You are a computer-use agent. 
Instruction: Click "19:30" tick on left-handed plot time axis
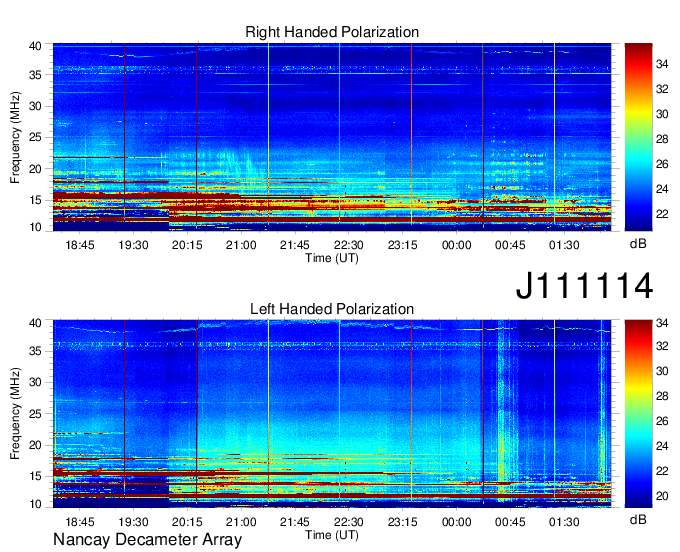[x=134, y=522]
